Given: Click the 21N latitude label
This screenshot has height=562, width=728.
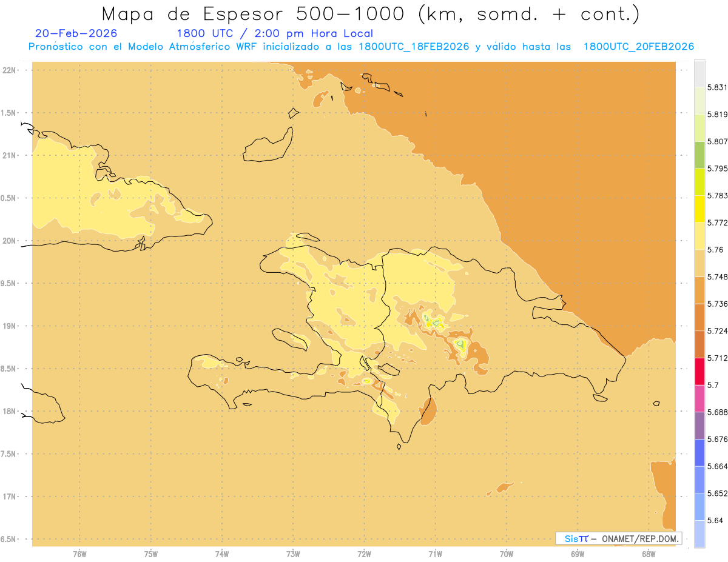Looking at the screenshot, I should coord(10,155).
